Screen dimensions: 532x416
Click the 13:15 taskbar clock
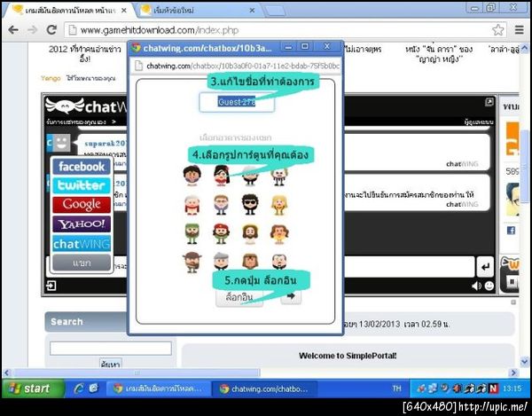[x=512, y=389]
